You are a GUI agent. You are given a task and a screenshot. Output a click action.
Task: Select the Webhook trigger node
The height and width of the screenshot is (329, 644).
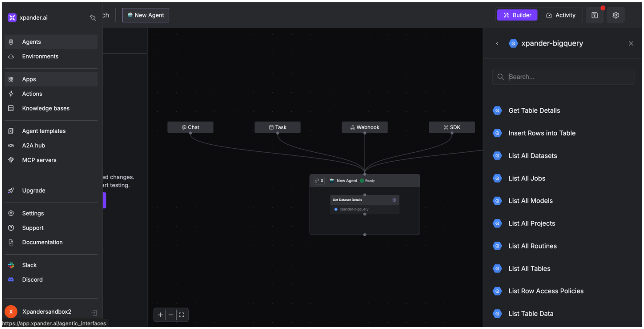pos(364,127)
